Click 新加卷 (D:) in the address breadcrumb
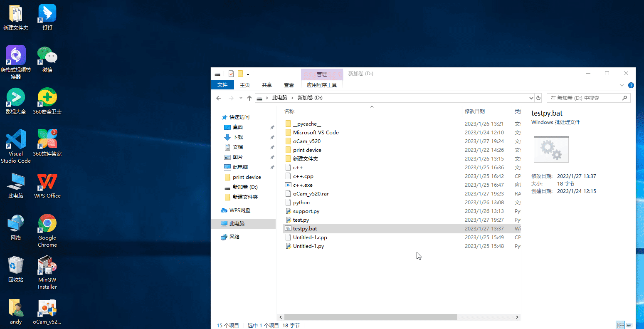 click(x=310, y=98)
